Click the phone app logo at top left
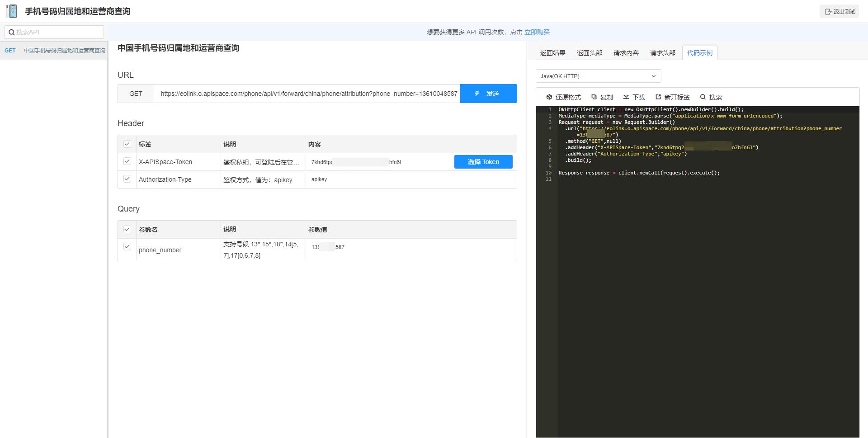 [12, 11]
